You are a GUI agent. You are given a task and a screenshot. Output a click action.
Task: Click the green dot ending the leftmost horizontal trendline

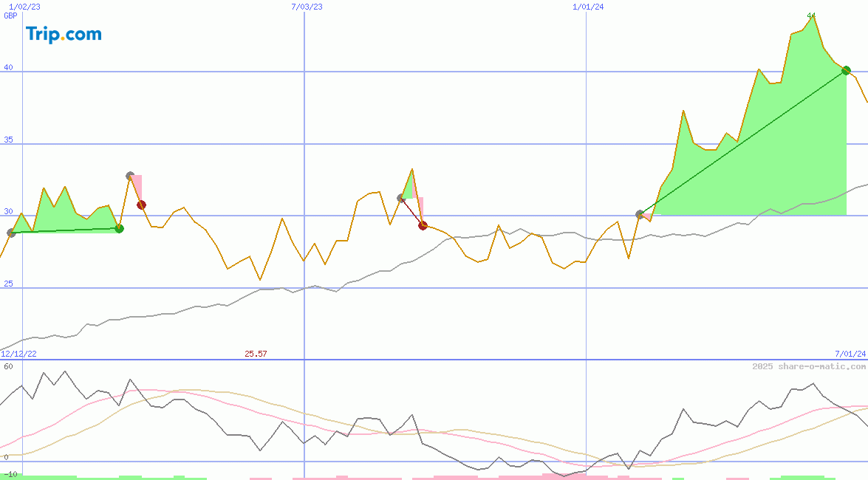tap(118, 229)
